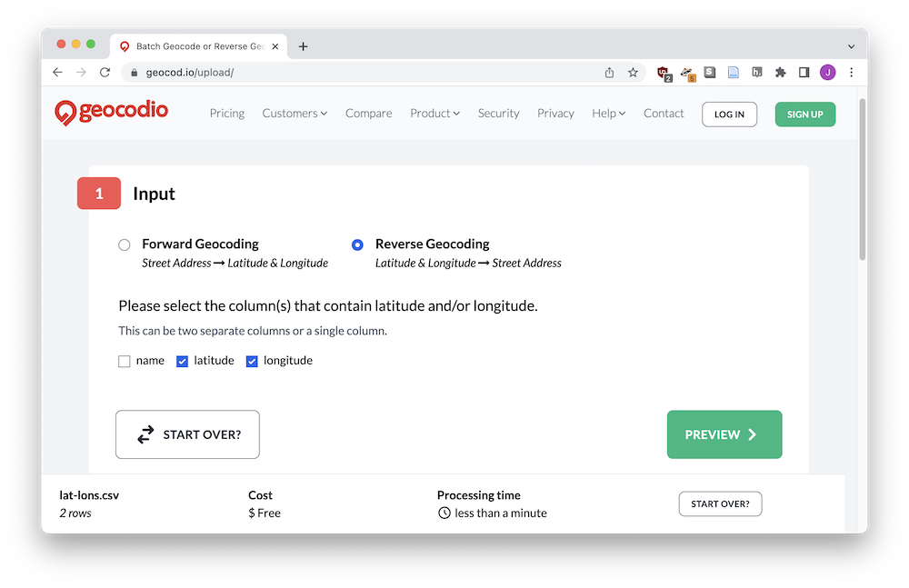Reload the page with refresh icon
The height and width of the screenshot is (588, 909).
[x=105, y=73]
